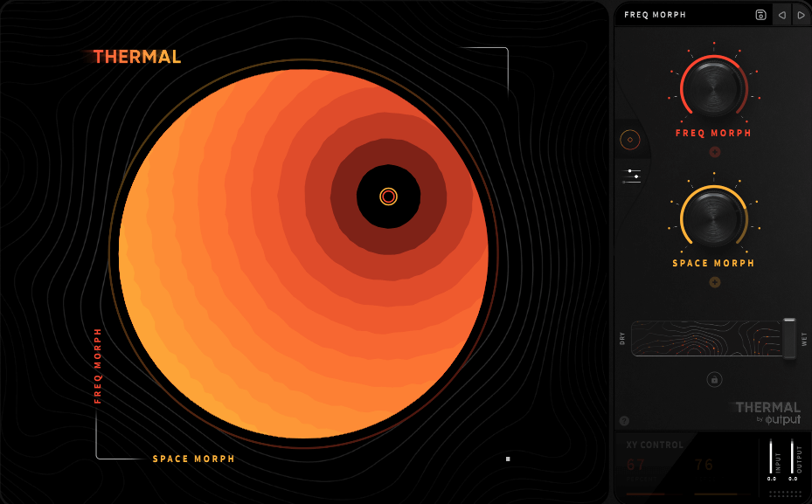Open the help question mark icon
This screenshot has width=812, height=504.
[x=624, y=421]
